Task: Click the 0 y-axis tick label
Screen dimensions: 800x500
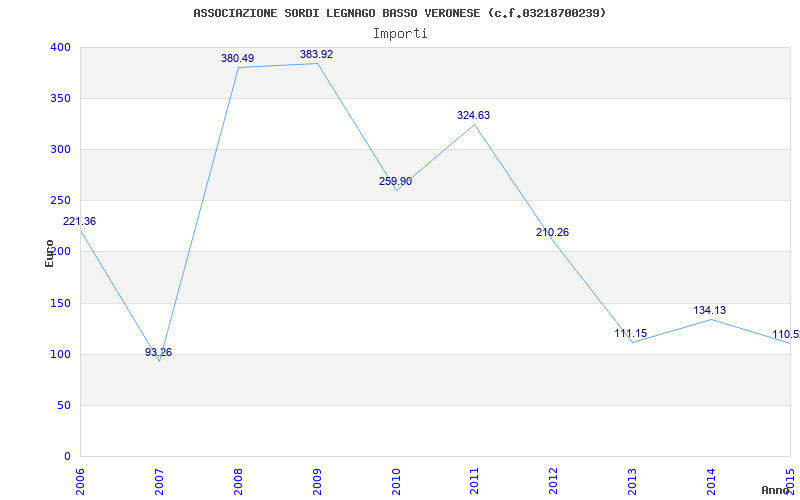Action: (67, 456)
